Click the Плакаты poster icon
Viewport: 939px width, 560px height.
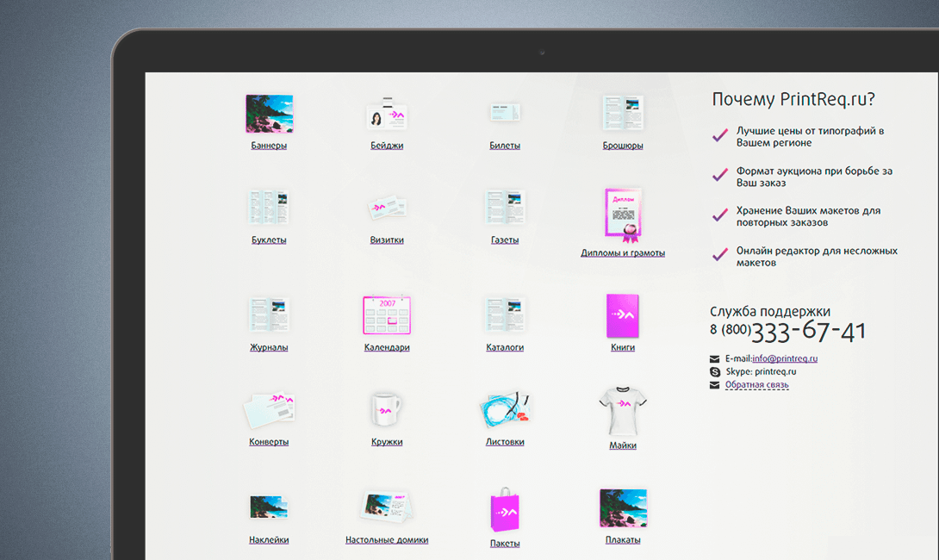(623, 508)
